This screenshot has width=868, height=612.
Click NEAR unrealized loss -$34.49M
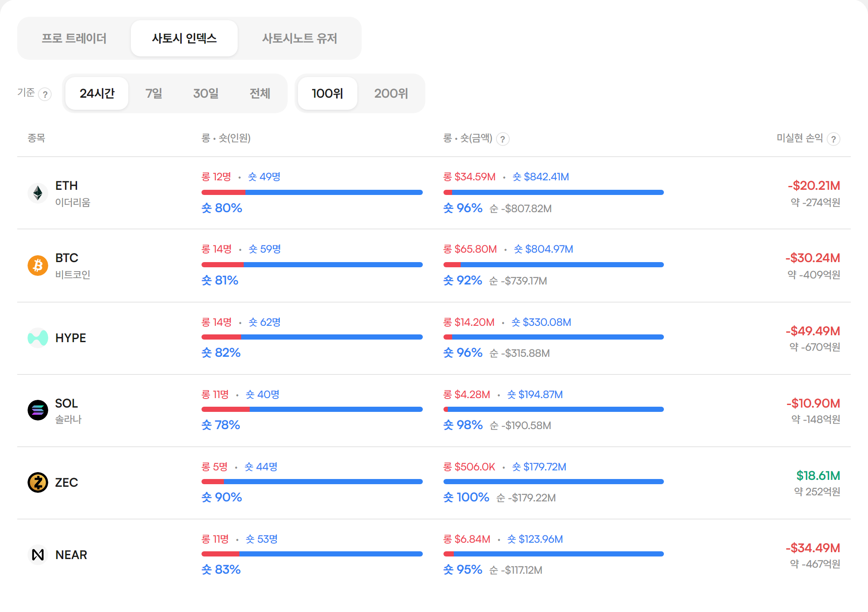tap(813, 548)
